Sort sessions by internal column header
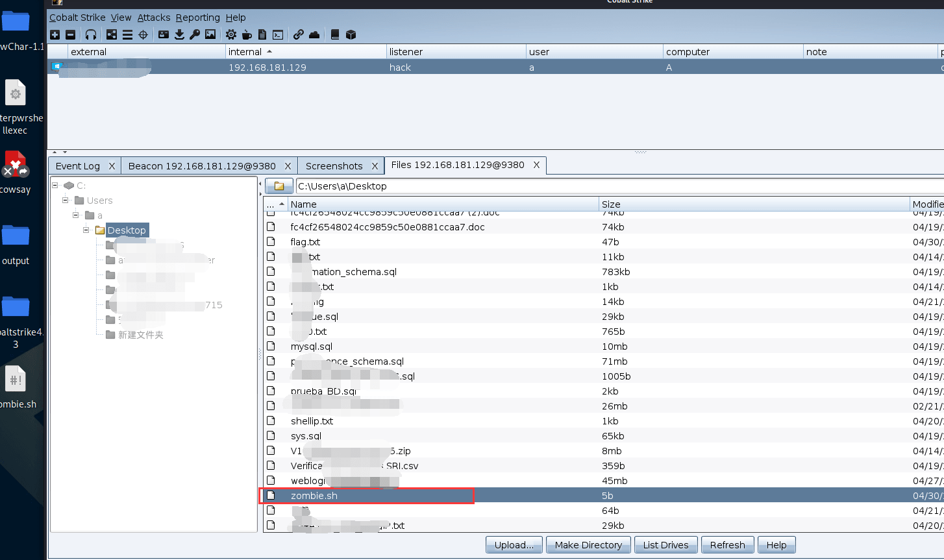Screen dimensions: 944x560 coord(306,52)
